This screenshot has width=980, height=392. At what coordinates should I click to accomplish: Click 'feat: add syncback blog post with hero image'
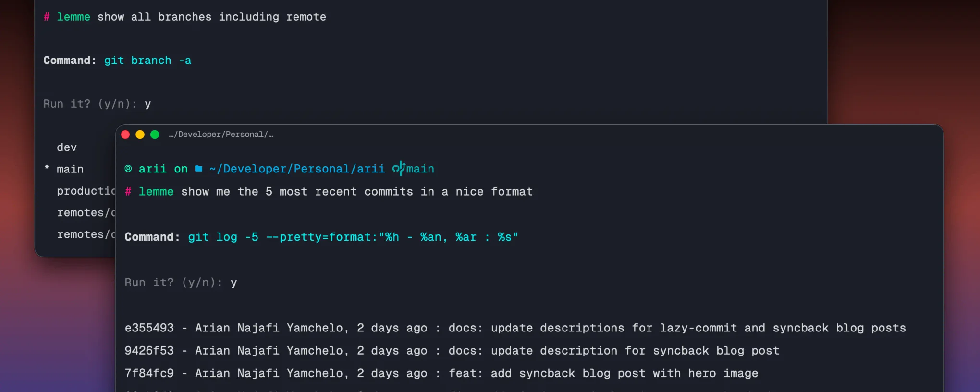(603, 373)
